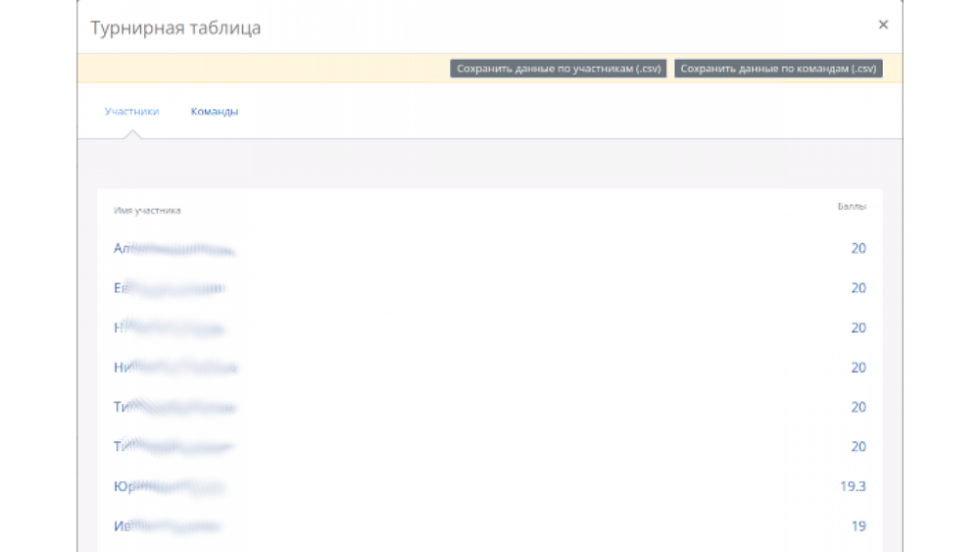Click score 20 in the Ал row

coord(858,249)
